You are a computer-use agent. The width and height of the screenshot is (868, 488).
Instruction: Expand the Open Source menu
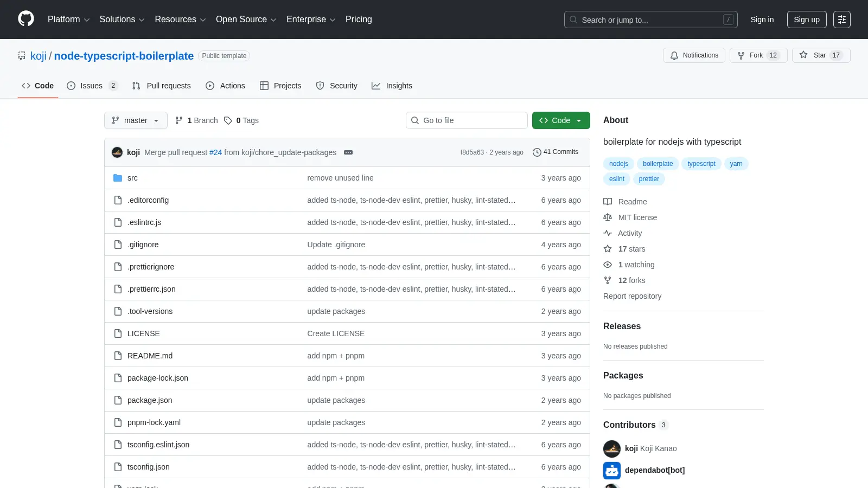click(x=246, y=20)
